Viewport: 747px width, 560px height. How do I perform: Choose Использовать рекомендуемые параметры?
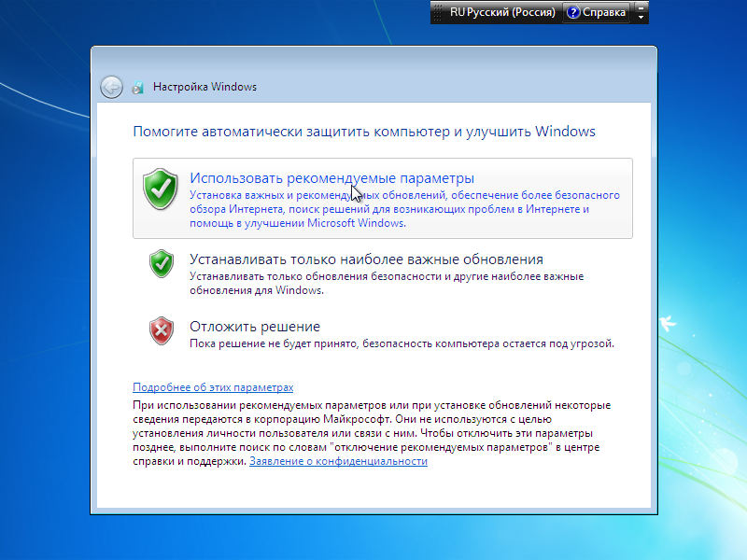tap(383, 198)
